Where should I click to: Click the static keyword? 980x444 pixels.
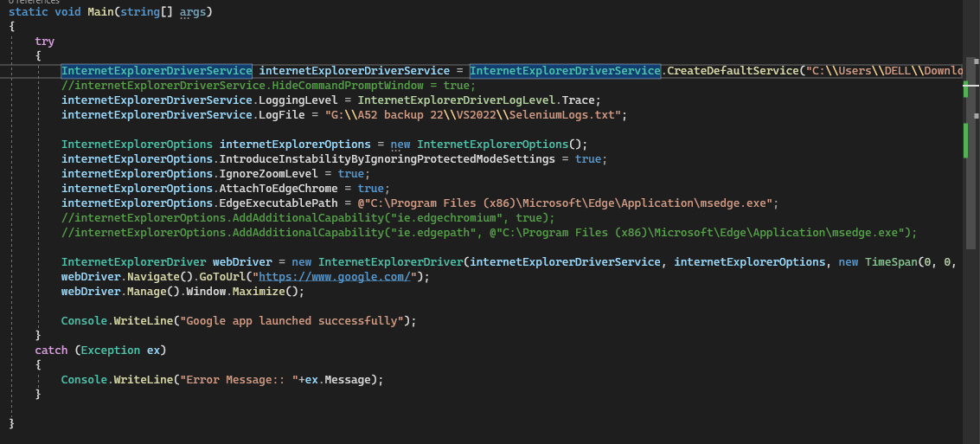click(x=29, y=12)
